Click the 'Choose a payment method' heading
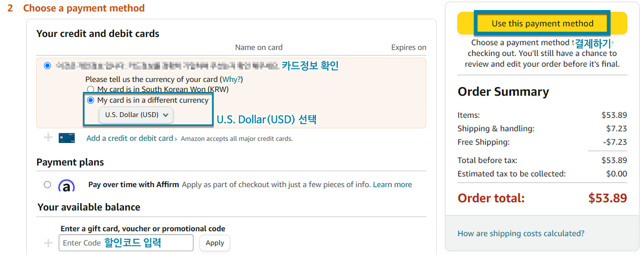This screenshot has height=255, width=644. point(84,8)
